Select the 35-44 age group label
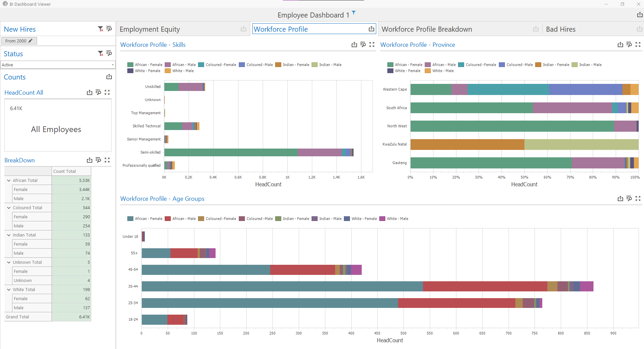This screenshot has height=349, width=644. point(133,286)
